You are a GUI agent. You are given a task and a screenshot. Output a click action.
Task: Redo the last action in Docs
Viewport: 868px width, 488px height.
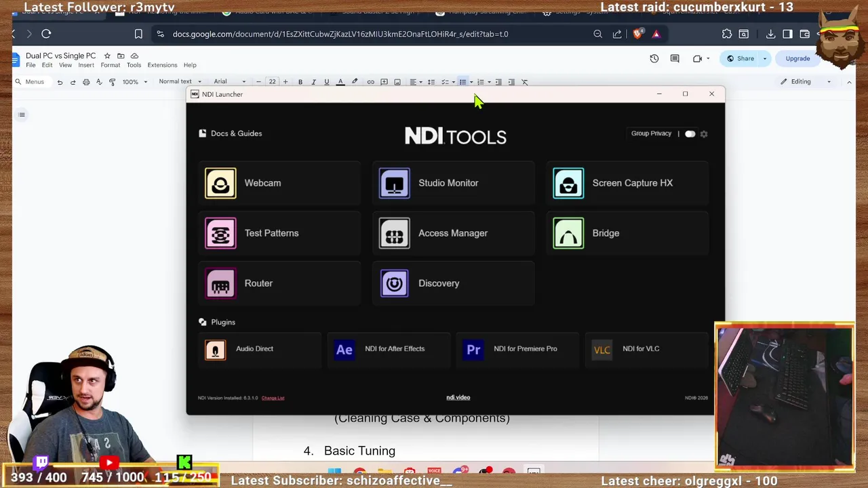[73, 82]
